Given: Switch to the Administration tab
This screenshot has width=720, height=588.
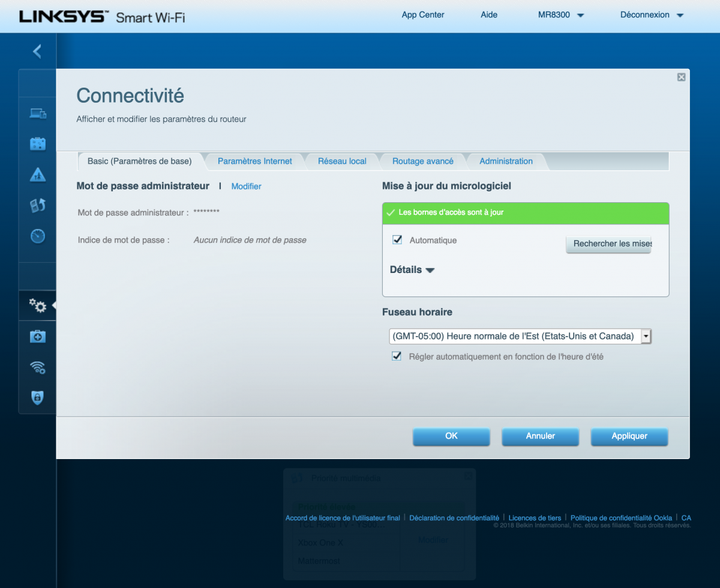Looking at the screenshot, I should click(506, 161).
